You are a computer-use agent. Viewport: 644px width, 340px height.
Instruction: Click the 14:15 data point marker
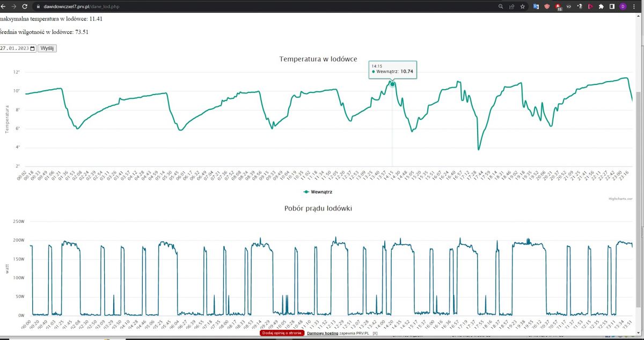click(x=392, y=84)
